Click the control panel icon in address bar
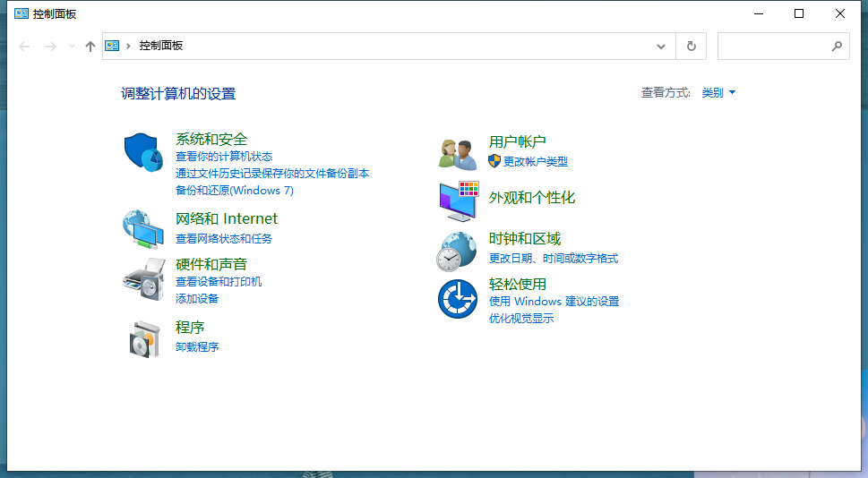This screenshot has width=868, height=478. (112, 46)
